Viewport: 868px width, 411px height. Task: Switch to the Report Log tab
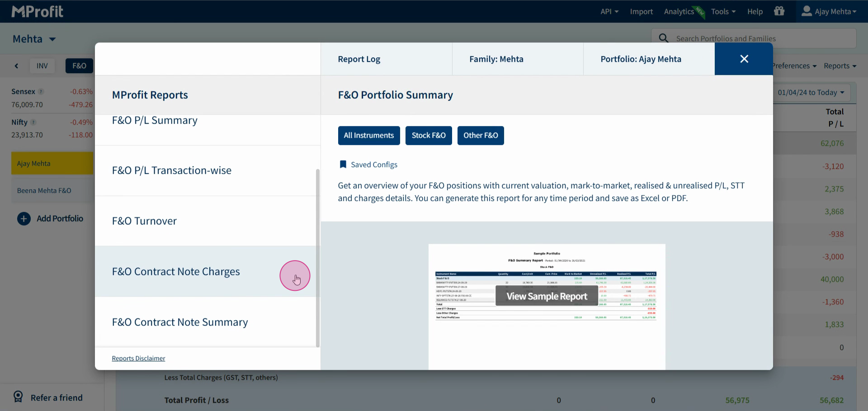coord(387,59)
